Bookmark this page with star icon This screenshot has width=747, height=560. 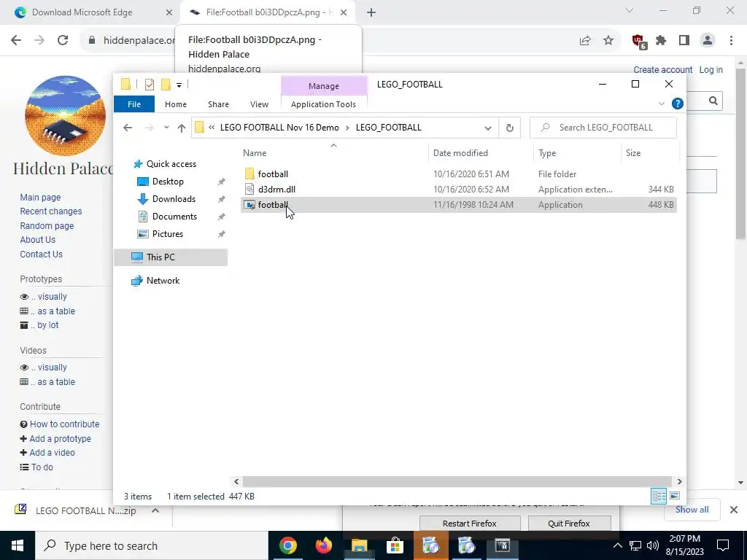click(608, 41)
